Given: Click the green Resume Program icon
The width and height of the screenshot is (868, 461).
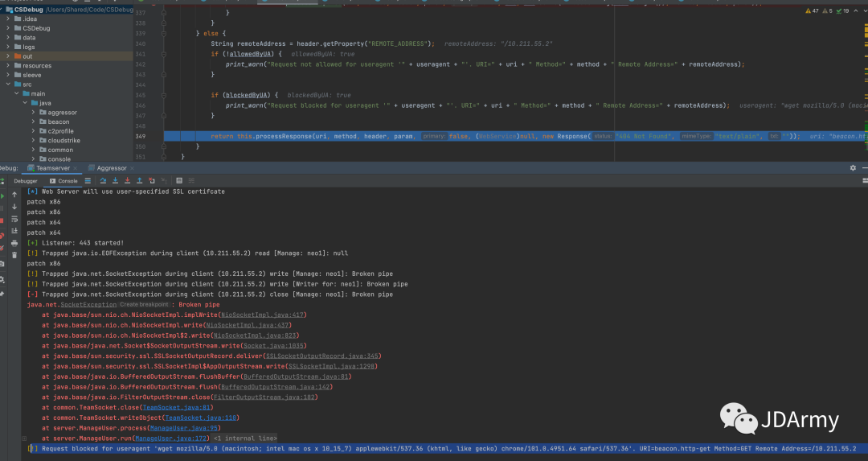Looking at the screenshot, I should pos(2,196).
